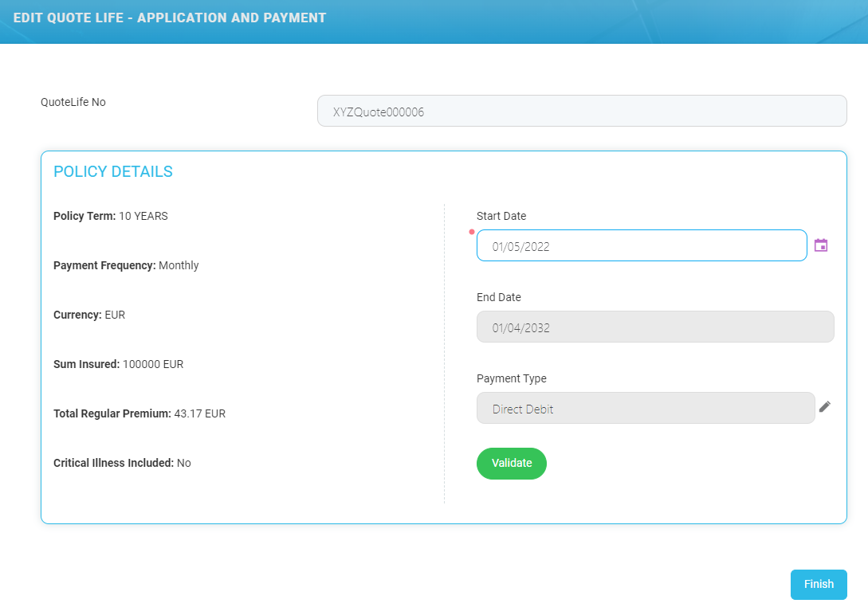The width and height of the screenshot is (868, 615).
Task: Click the Payment Frequency Monthly text
Action: pyautogui.click(x=126, y=265)
